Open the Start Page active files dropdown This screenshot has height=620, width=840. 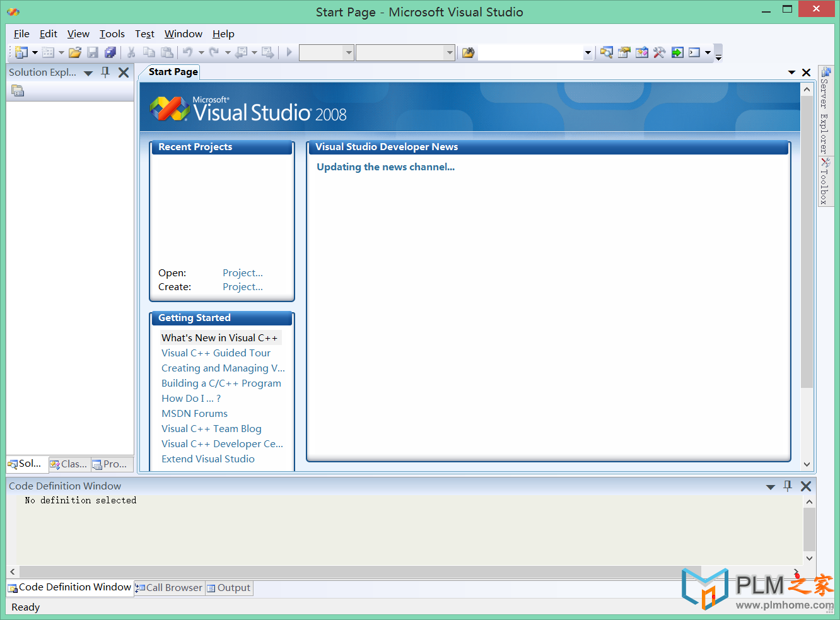coord(791,73)
